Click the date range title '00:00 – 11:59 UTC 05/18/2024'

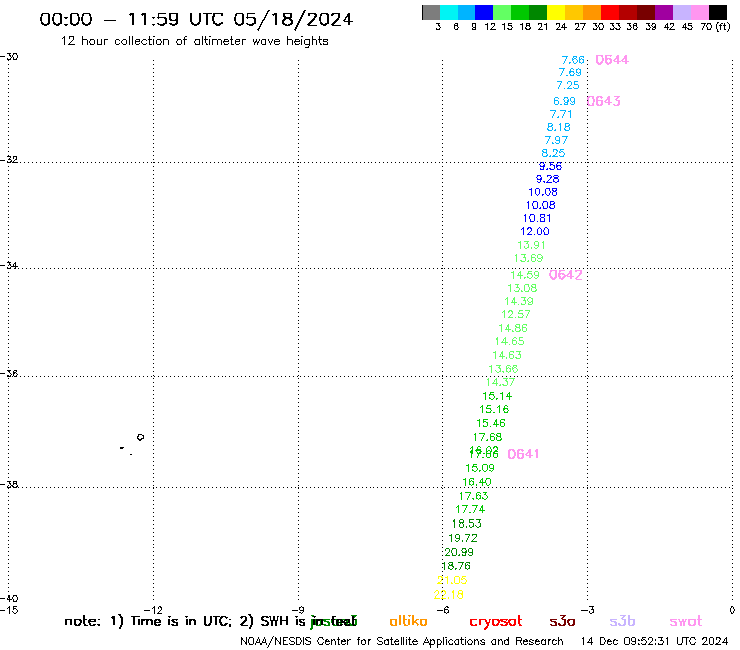tap(196, 20)
